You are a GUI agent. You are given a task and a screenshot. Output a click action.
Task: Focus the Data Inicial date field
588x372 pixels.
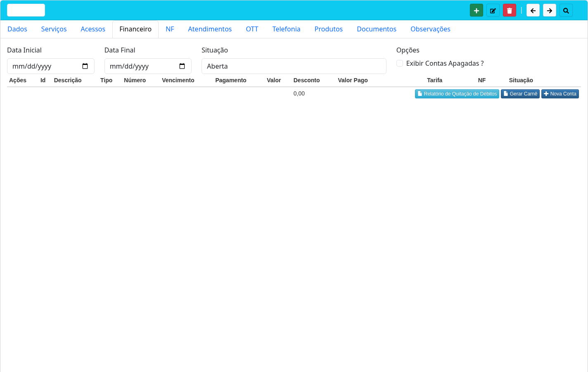(50, 66)
